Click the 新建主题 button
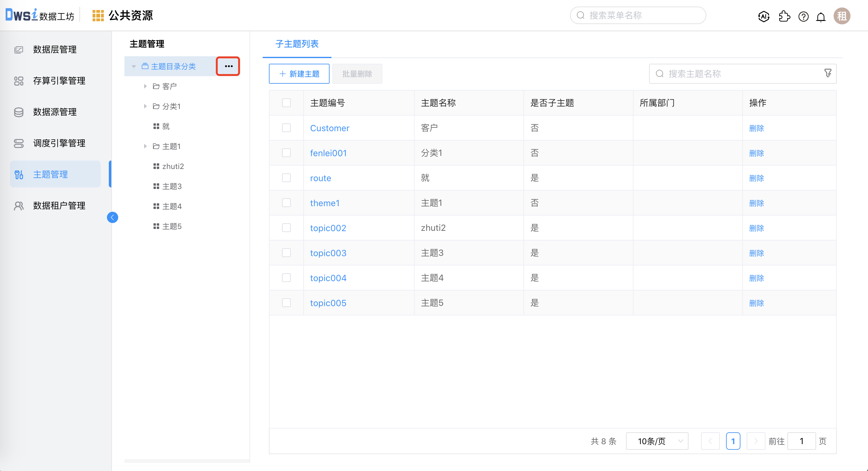Viewport: 868px width, 471px height. 299,74
